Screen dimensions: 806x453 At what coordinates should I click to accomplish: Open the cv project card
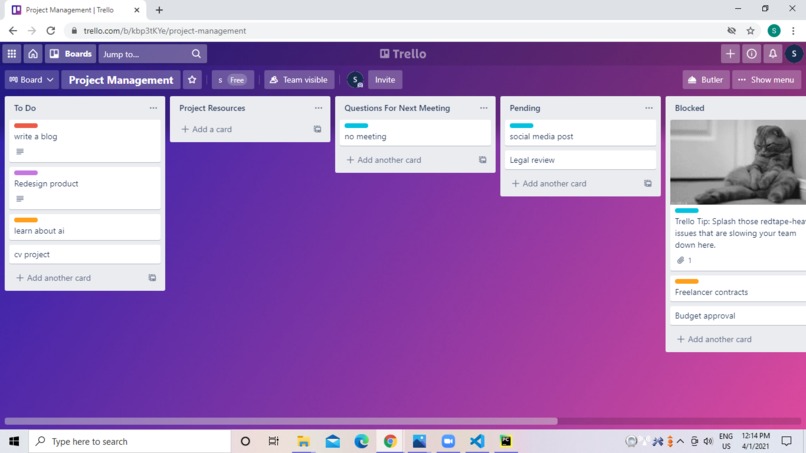(85, 254)
